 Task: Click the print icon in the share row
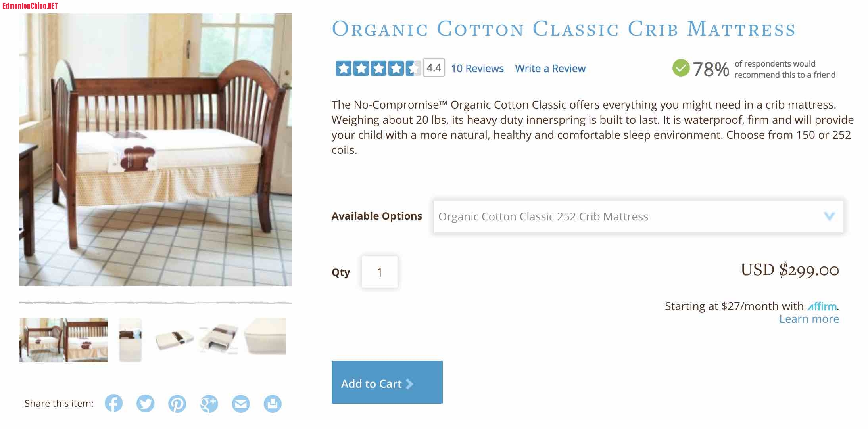[273, 404]
